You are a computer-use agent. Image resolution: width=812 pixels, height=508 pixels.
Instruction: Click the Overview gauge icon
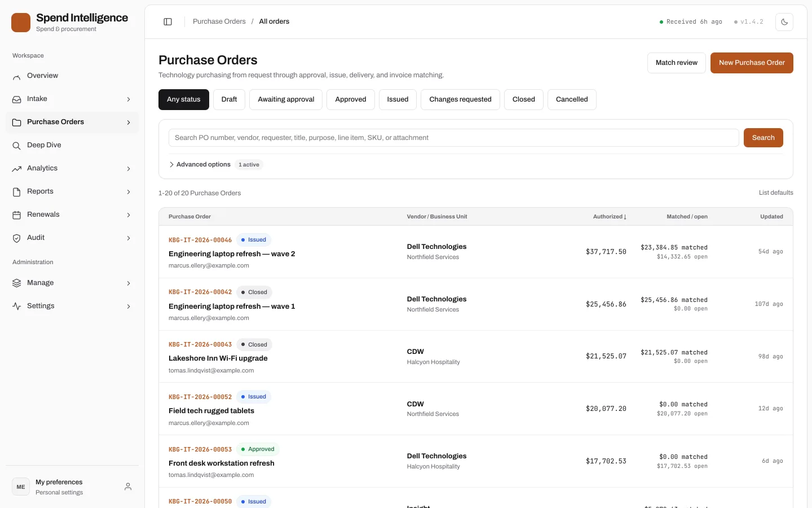pyautogui.click(x=17, y=76)
